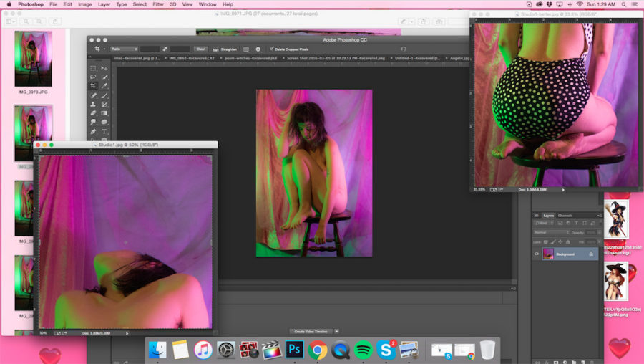Toggle Delete Cropped Pixels checkbox
Screen dimensions: 644x364
pos(272,49)
